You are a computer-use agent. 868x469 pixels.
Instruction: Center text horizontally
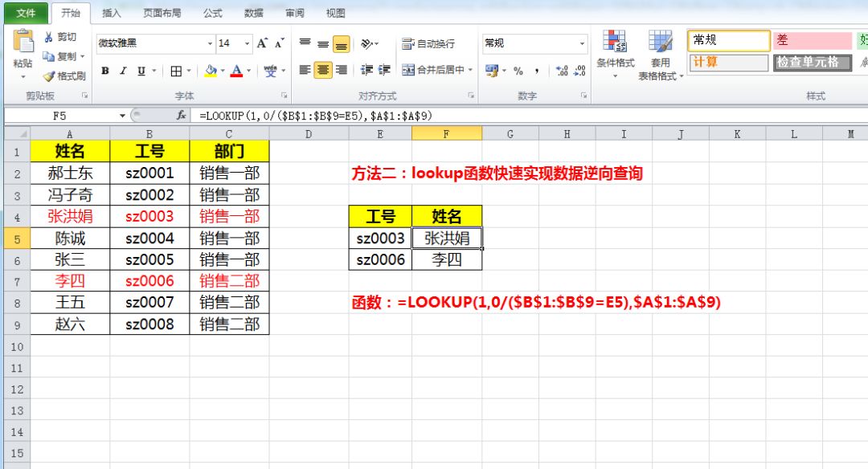click(323, 70)
